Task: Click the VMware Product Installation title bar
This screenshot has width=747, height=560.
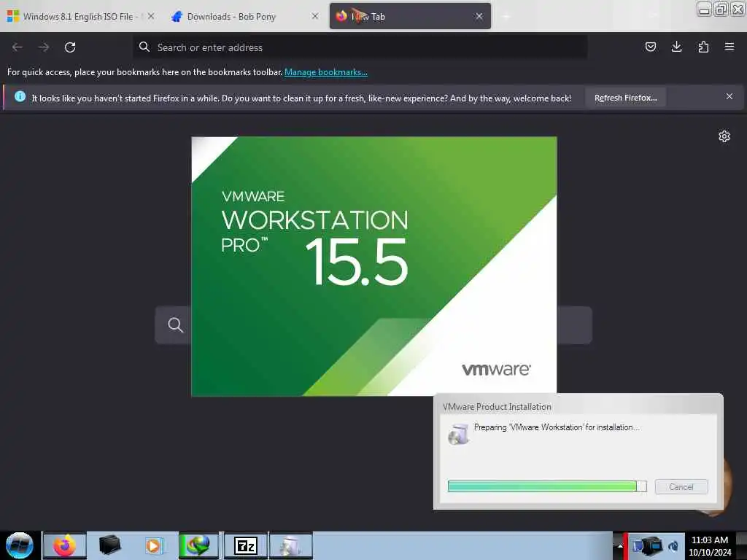Action: [578, 407]
